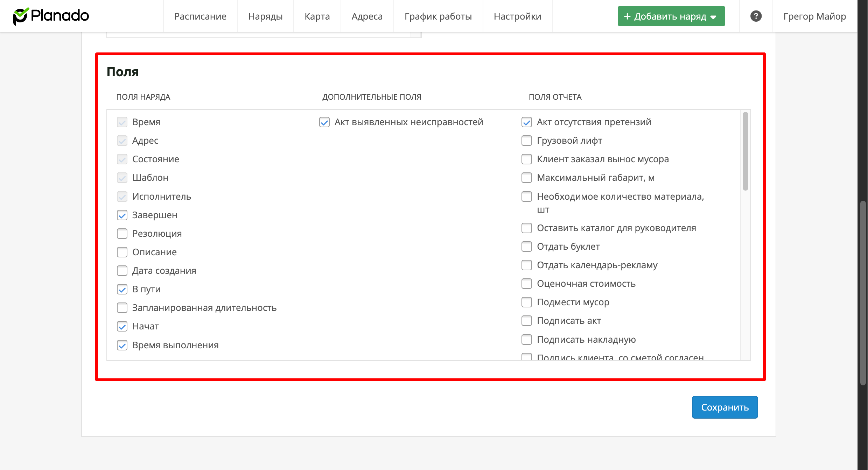Navigate to График работы
The image size is (868, 470).
click(x=438, y=16)
